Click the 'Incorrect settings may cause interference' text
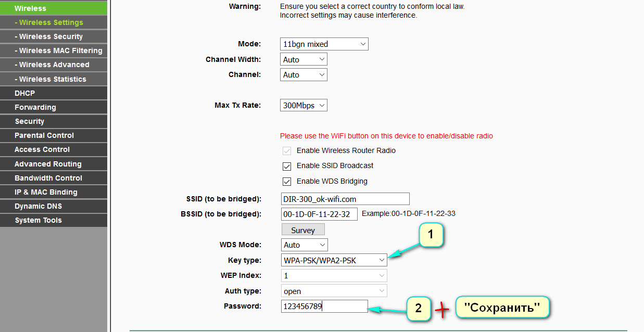644x332 pixels. tap(348, 16)
